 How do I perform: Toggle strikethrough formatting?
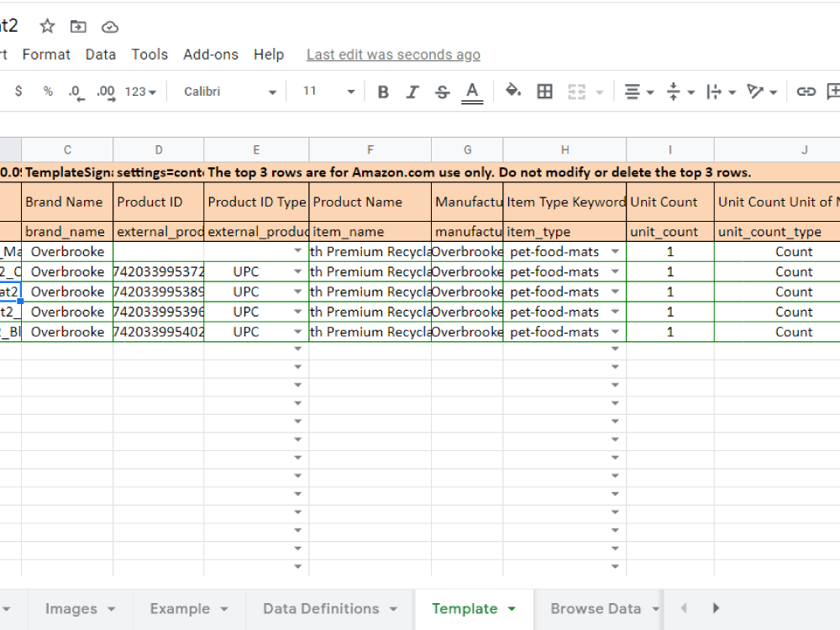(x=443, y=91)
